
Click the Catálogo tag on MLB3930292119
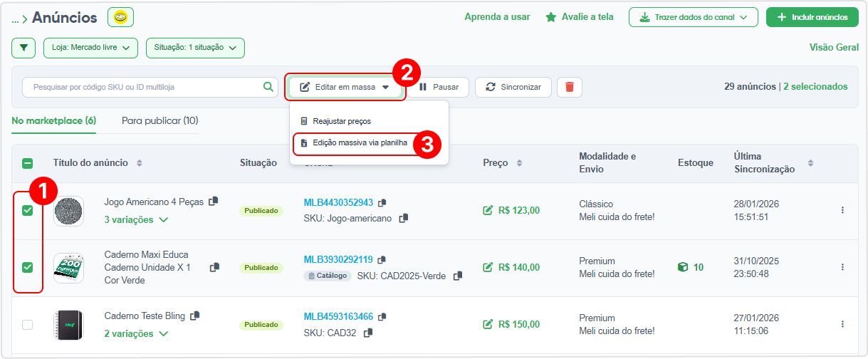328,276
